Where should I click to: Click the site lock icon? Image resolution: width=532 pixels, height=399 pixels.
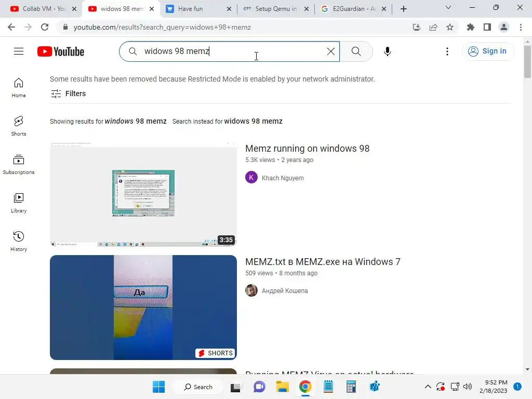click(65, 27)
